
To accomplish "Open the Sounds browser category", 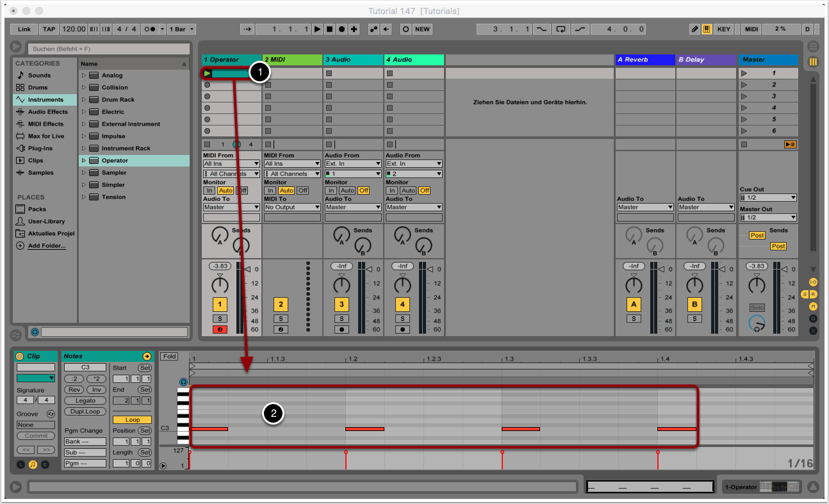I will click(x=39, y=76).
